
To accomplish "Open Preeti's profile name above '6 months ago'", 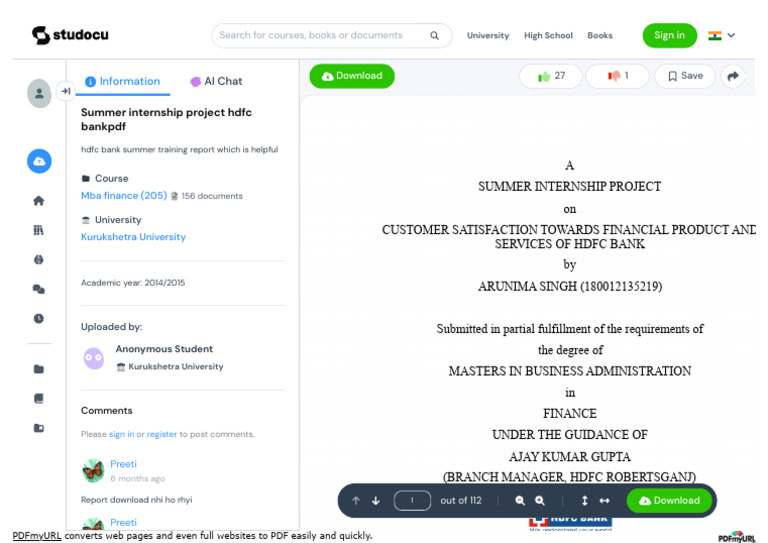I will coord(123,464).
